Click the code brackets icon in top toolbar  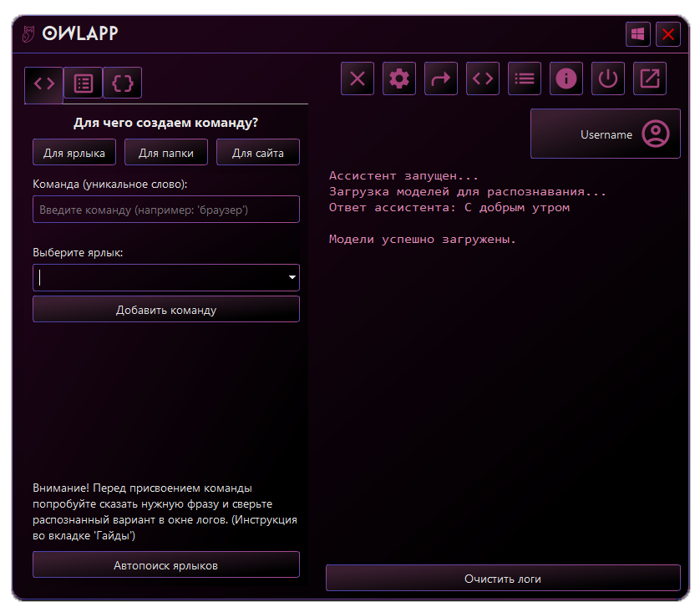[x=483, y=78]
